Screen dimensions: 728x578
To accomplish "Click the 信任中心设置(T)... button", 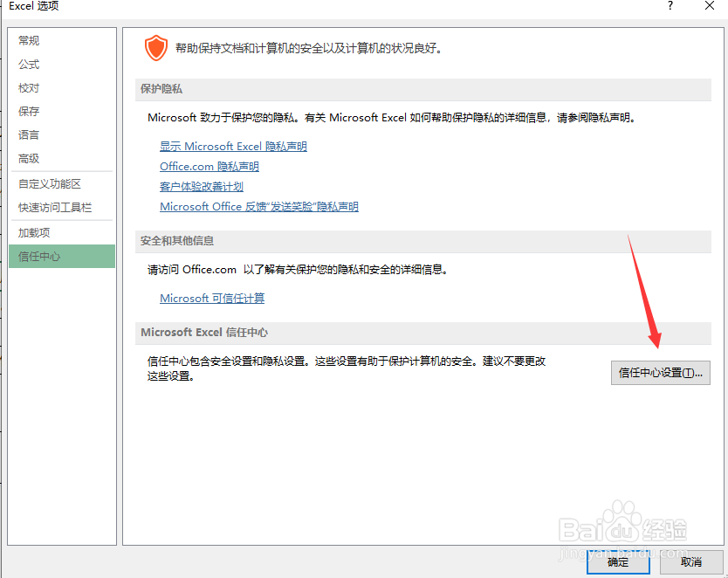I will (x=660, y=373).
